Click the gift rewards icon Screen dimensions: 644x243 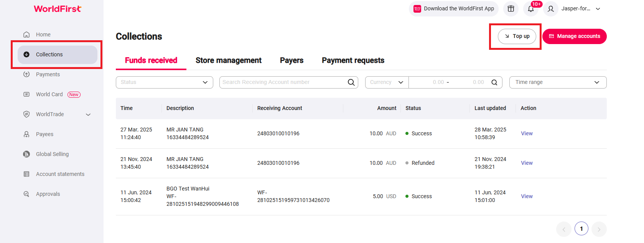point(511,9)
